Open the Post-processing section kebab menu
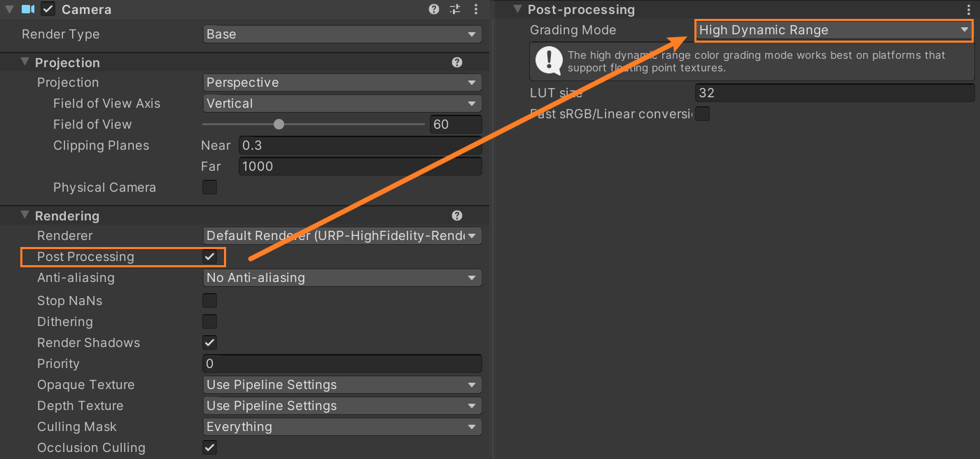 tap(969, 9)
